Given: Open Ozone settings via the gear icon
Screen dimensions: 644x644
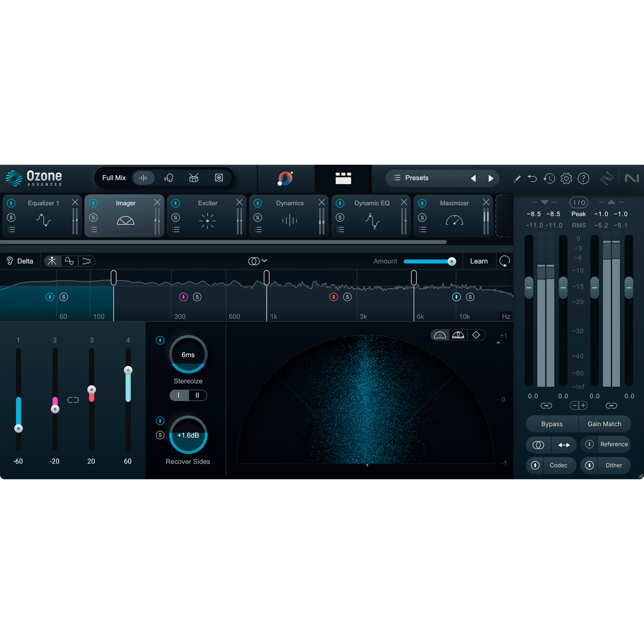Looking at the screenshot, I should (566, 179).
